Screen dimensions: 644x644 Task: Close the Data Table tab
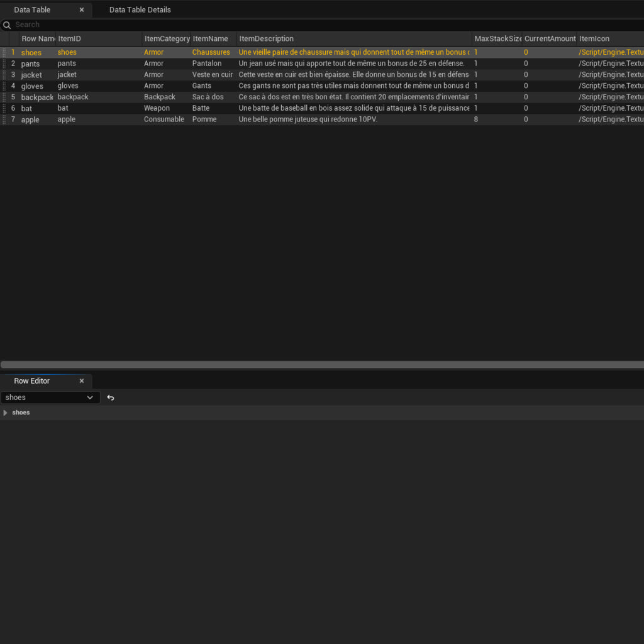click(82, 10)
